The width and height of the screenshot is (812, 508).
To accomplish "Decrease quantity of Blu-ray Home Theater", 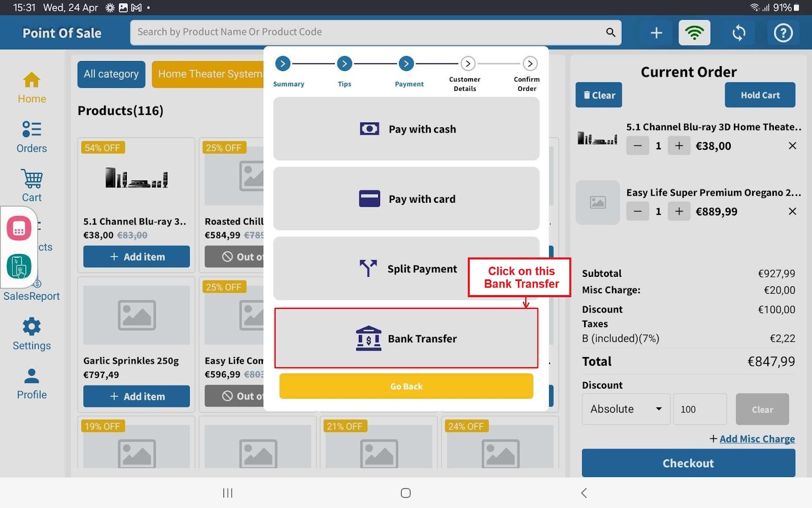I will (x=637, y=146).
